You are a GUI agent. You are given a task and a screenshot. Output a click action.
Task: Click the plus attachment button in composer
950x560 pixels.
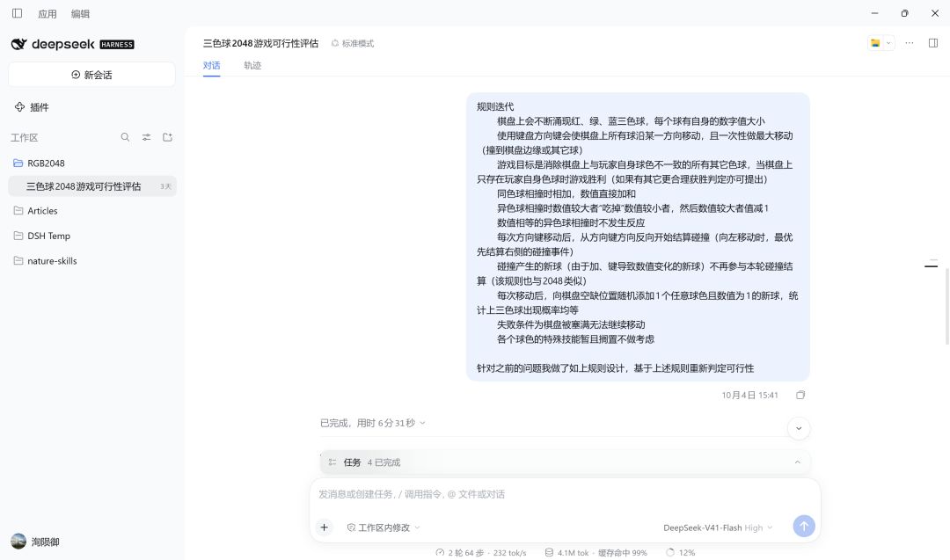[x=324, y=527]
